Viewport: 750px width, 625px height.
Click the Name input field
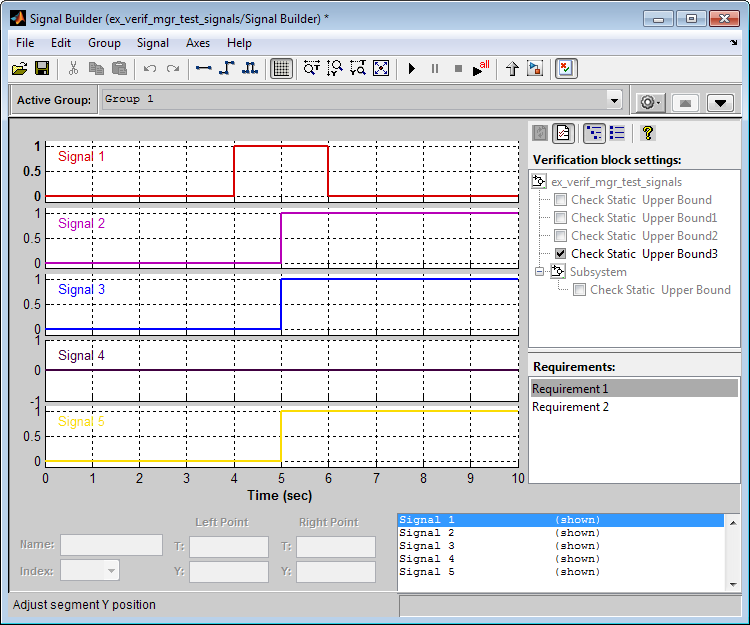111,545
